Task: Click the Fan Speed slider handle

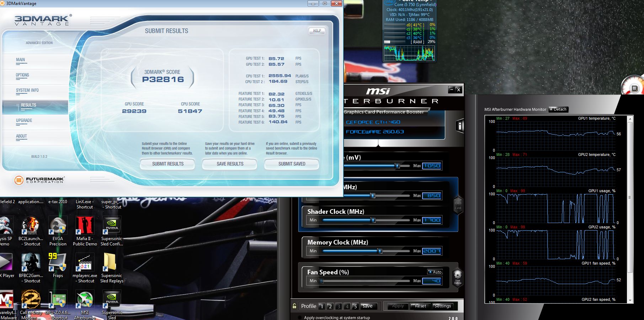Action: coord(322,281)
